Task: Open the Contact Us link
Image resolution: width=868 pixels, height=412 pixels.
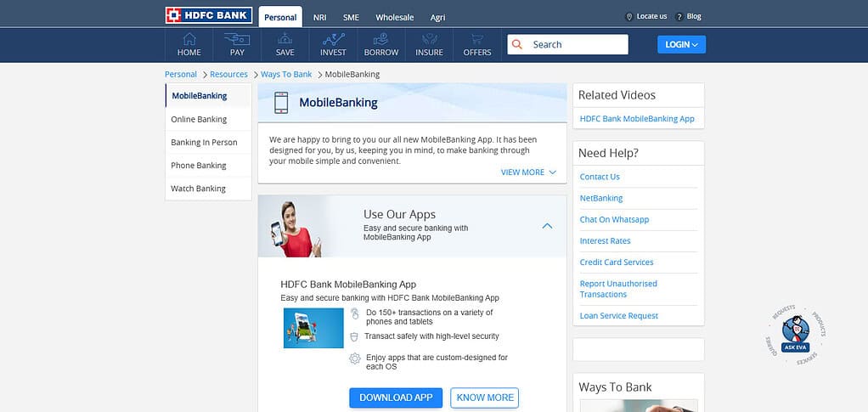Action: tap(600, 177)
